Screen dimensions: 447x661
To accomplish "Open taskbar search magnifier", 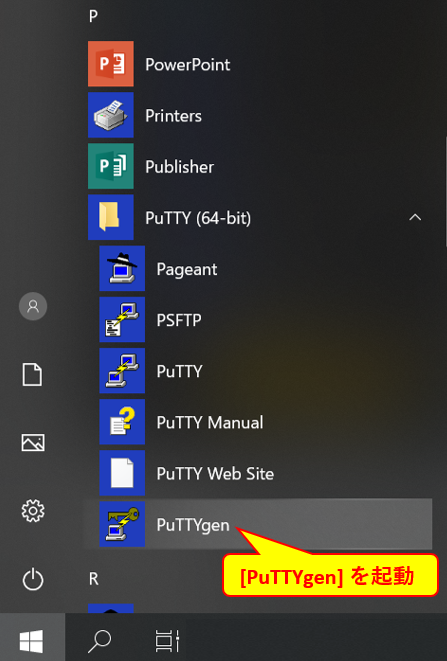I will tap(99, 641).
